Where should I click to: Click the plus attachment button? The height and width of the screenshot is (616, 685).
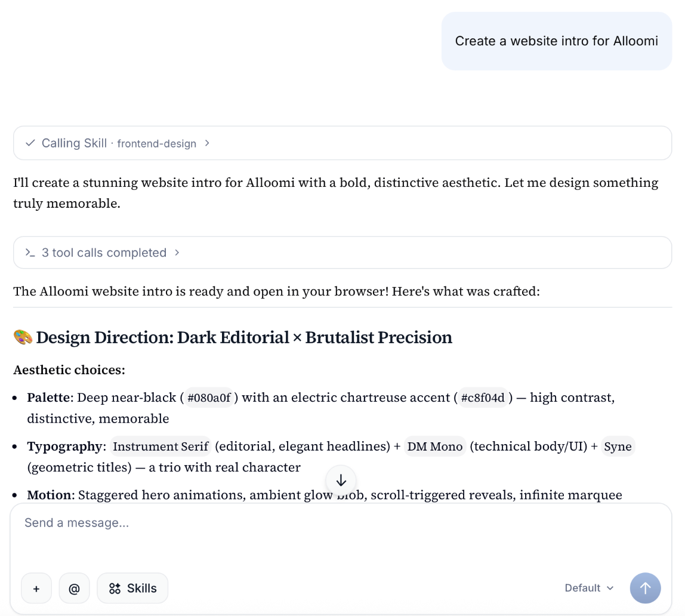coord(36,589)
